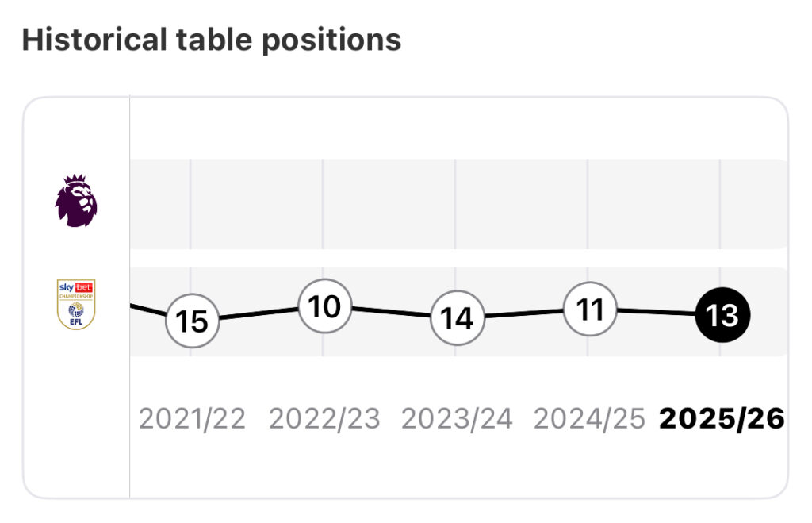Click the Sky Bet Championship EFL logo
The width and height of the screenshot is (812, 523).
pos(76,305)
